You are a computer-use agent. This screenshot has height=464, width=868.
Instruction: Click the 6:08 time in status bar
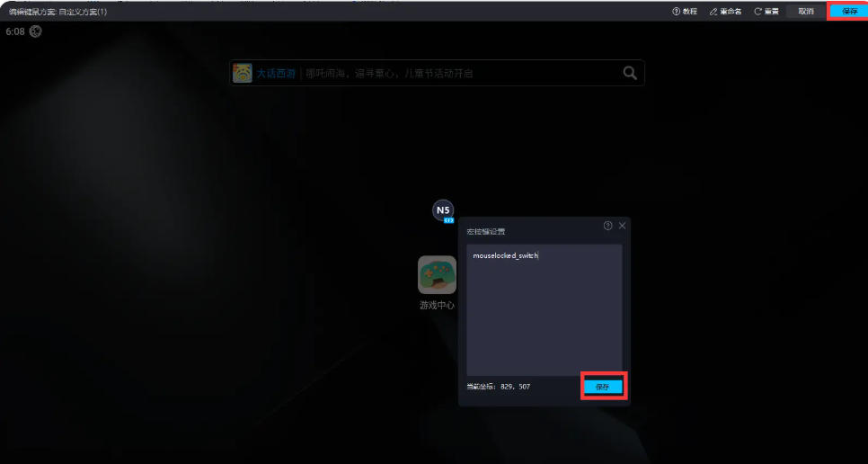15,31
